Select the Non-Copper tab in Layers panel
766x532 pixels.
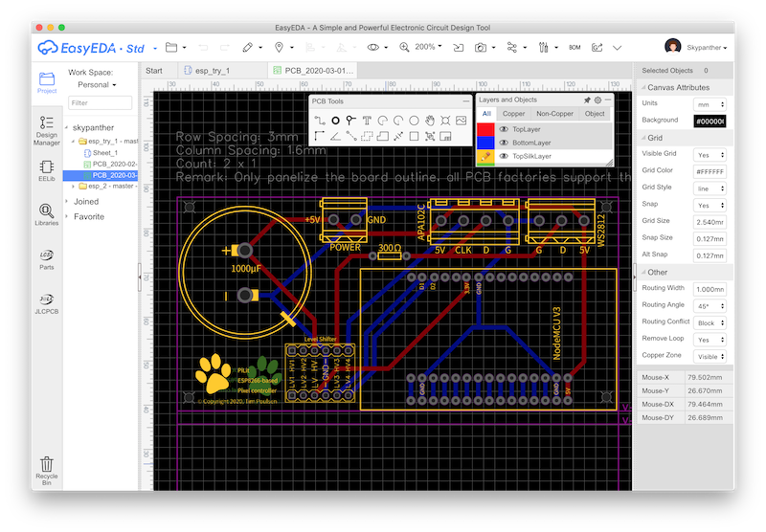pos(554,114)
